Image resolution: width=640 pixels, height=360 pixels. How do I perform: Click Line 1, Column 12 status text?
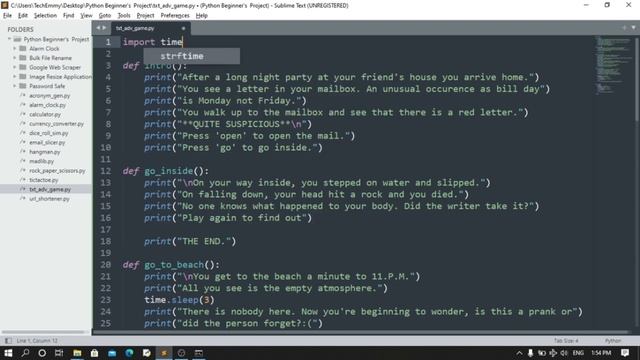pos(37,340)
